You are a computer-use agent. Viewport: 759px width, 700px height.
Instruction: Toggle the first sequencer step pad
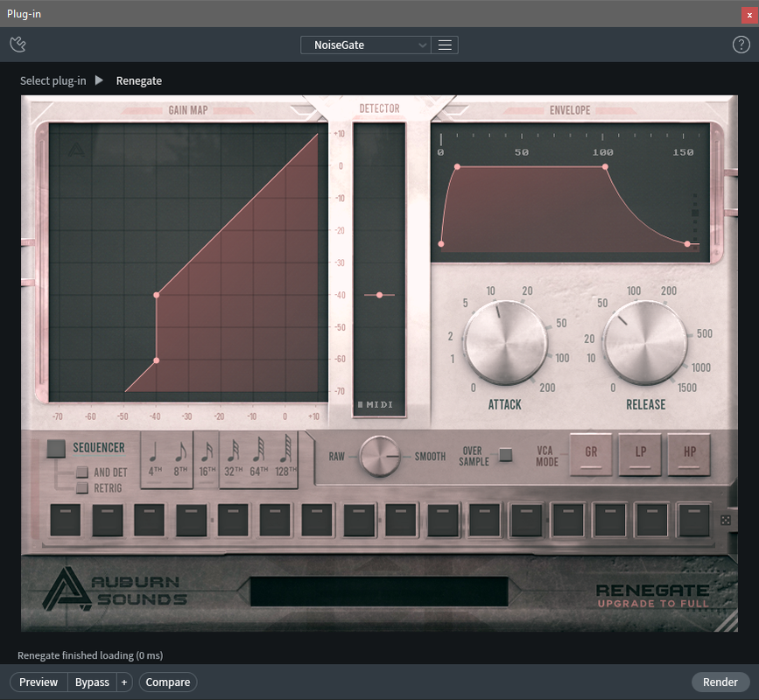66,520
